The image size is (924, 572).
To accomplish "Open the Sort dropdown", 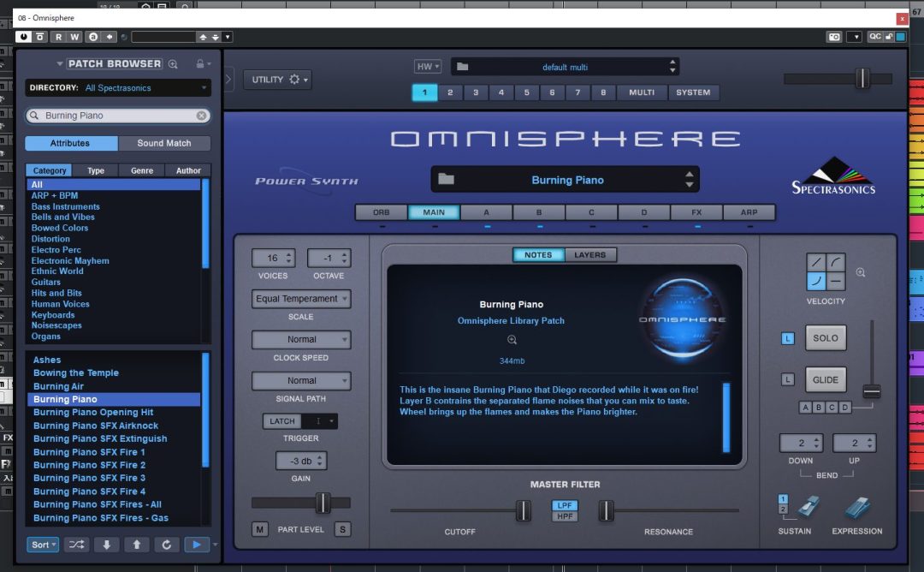I will click(43, 545).
